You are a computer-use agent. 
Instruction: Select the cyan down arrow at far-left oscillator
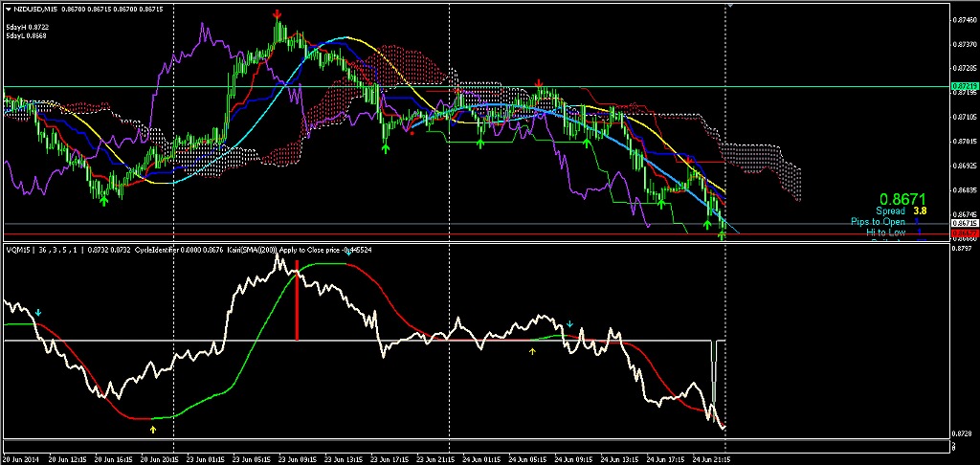(38, 313)
